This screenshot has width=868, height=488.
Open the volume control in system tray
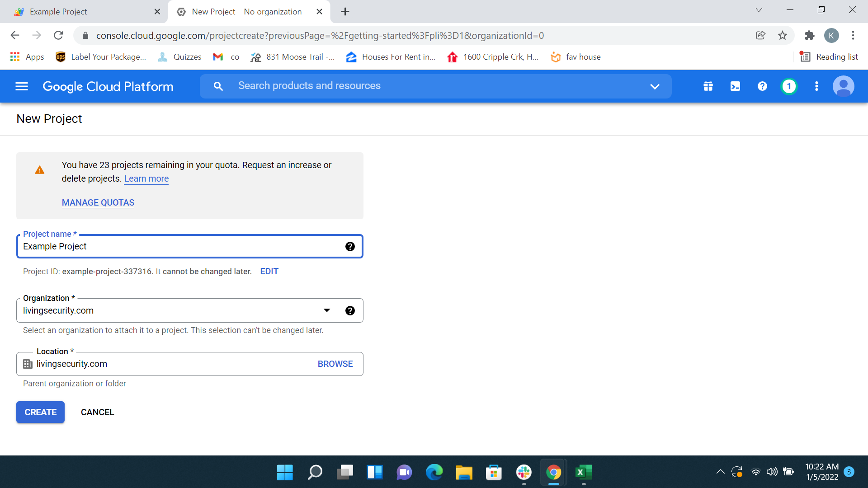772,472
